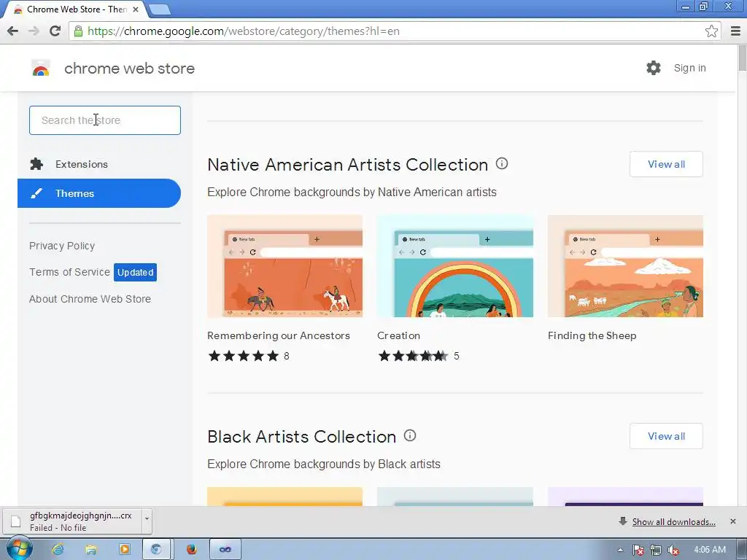Image resolution: width=747 pixels, height=560 pixels.
Task: Click the green padlock security icon
Action: coord(78,31)
